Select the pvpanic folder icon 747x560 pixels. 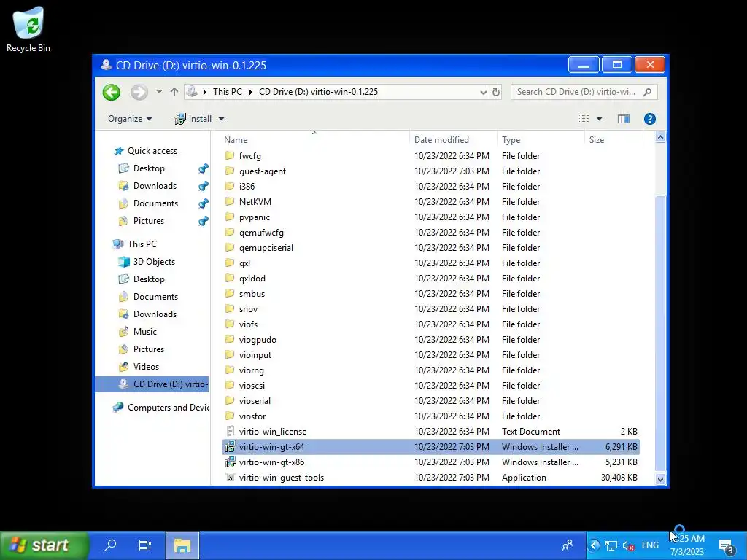pyautogui.click(x=230, y=217)
